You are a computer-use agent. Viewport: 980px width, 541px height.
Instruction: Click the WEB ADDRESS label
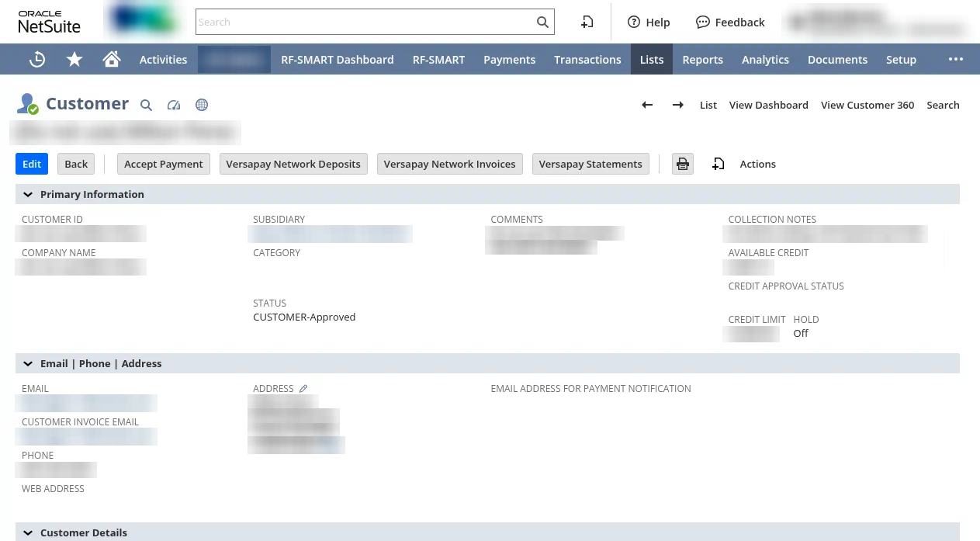pos(53,488)
